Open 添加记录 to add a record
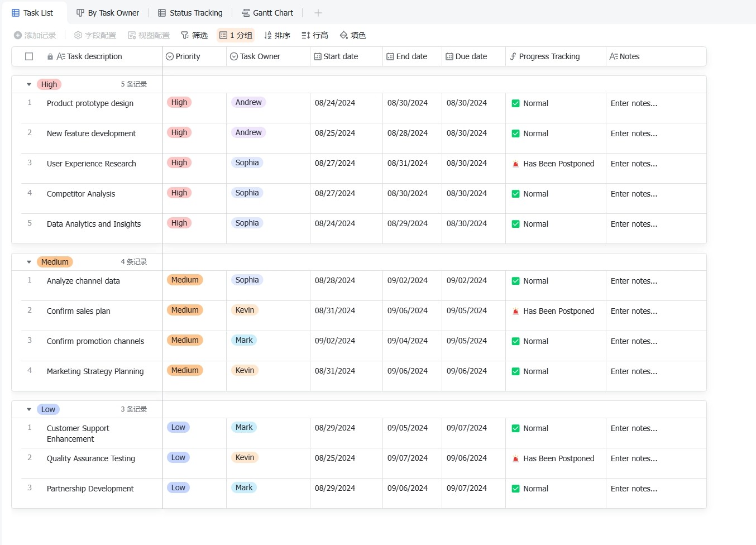756x545 pixels. [x=35, y=35]
